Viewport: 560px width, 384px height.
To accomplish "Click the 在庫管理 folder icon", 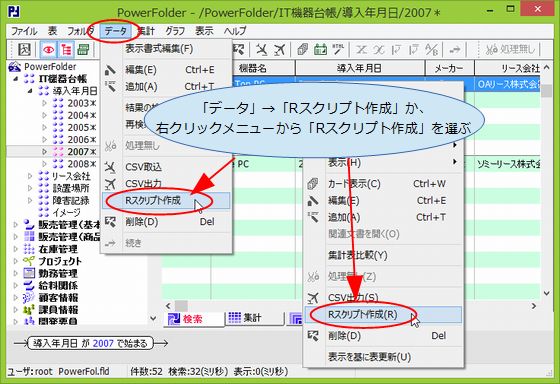I will pyautogui.click(x=29, y=249).
